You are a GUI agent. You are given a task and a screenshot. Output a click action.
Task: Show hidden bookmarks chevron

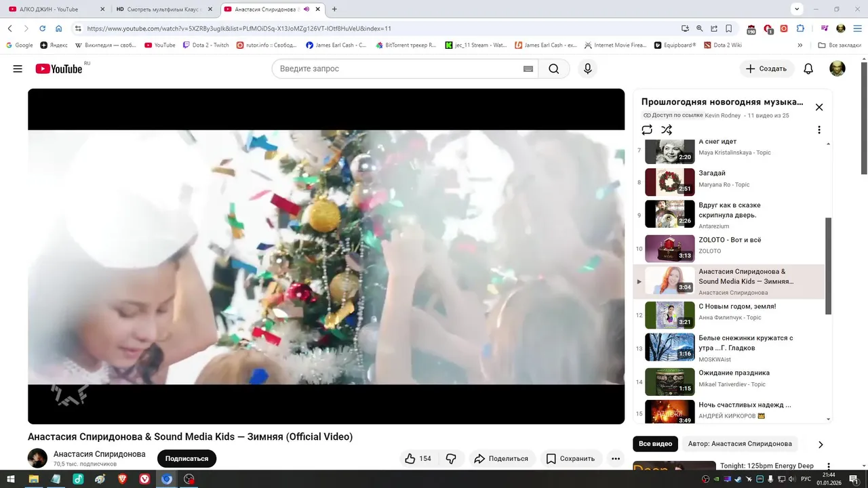(800, 45)
